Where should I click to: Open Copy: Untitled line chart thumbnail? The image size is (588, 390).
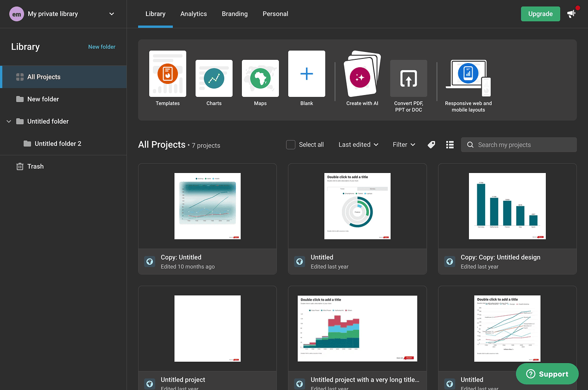(208, 206)
